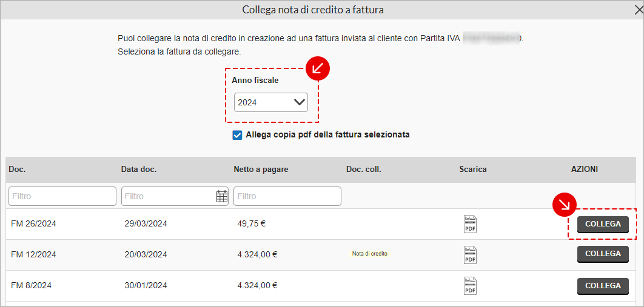
Task: Sort by the Data doc. column header
Action: (x=139, y=170)
